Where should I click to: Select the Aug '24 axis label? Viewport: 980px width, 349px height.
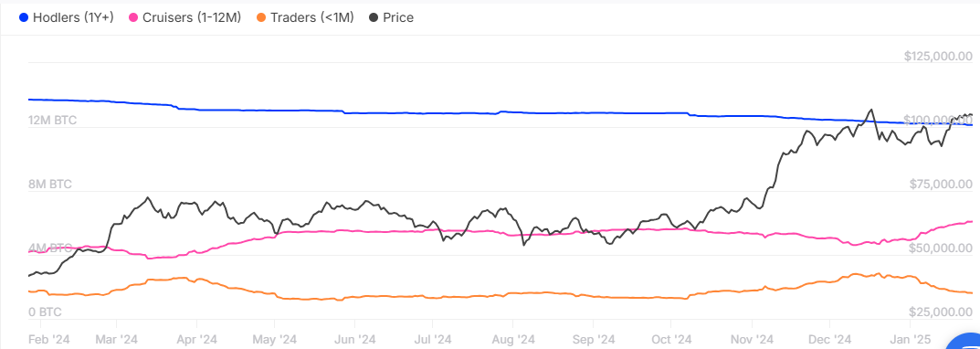[514, 339]
